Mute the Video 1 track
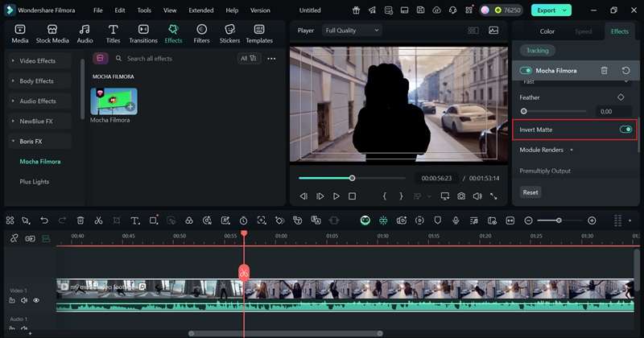 coord(24,300)
